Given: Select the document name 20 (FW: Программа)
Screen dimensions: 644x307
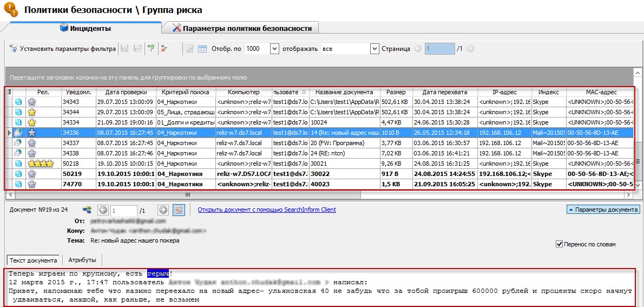Looking at the screenshot, I should [345, 142].
